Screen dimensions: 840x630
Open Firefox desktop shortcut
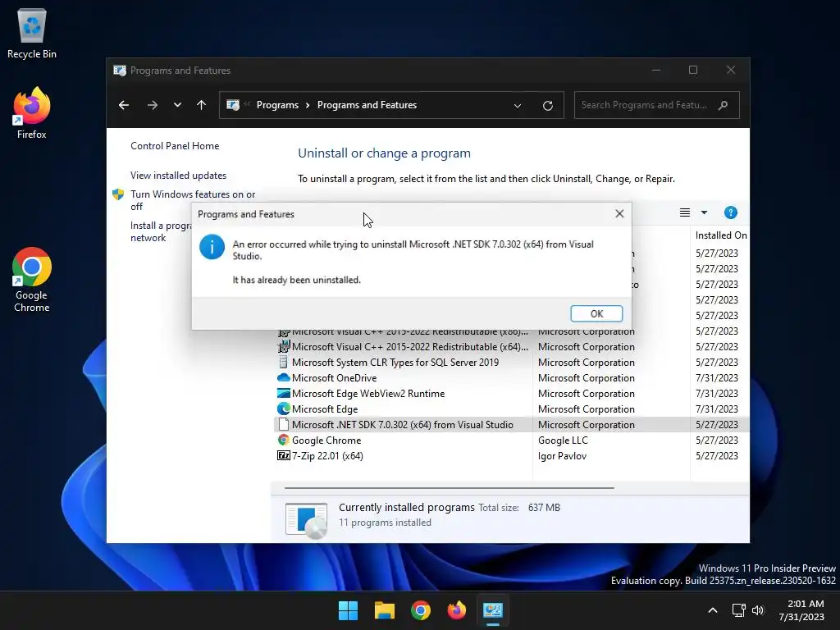click(32, 113)
